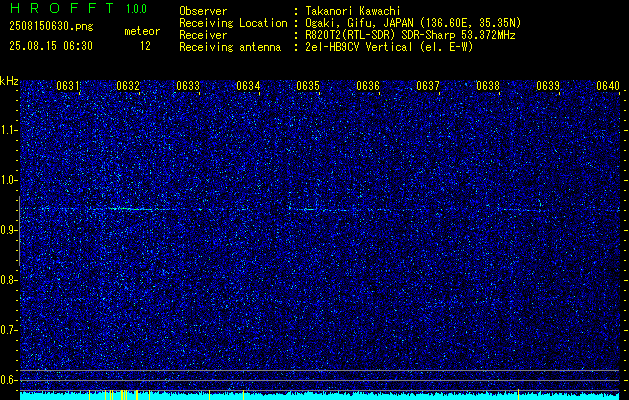Click the kHz axis unit label

[x=9, y=81]
